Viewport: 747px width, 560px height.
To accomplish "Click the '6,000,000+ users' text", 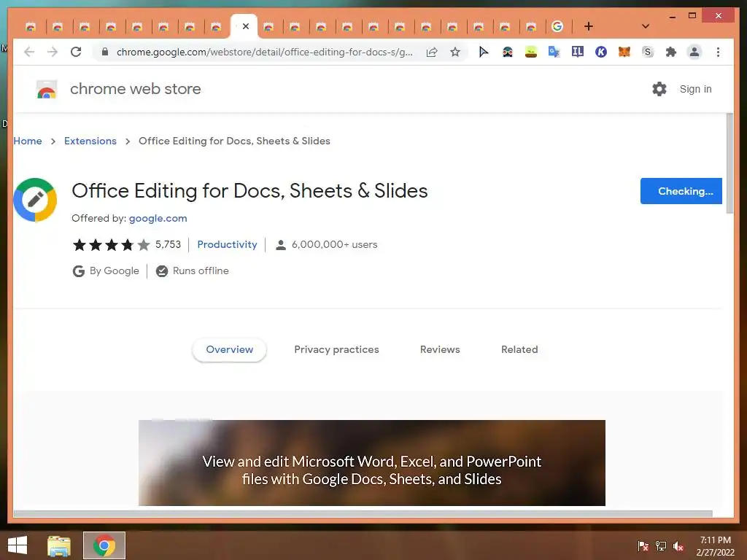I will click(x=334, y=244).
